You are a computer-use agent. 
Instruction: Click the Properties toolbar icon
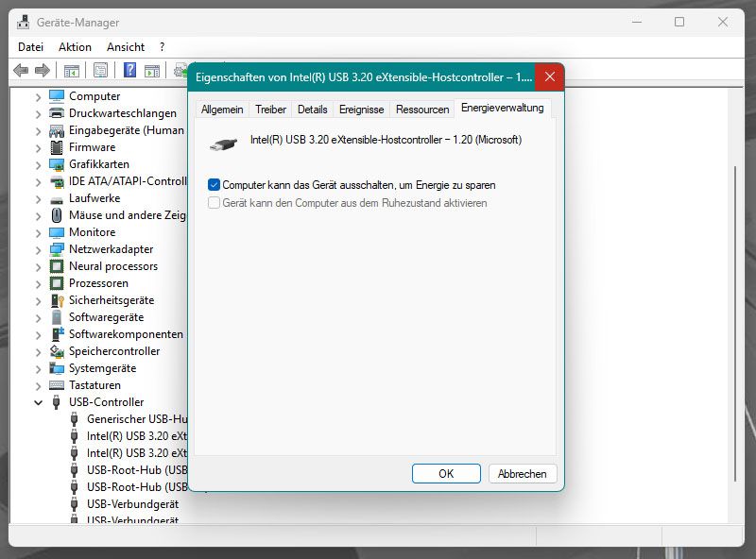[101, 71]
